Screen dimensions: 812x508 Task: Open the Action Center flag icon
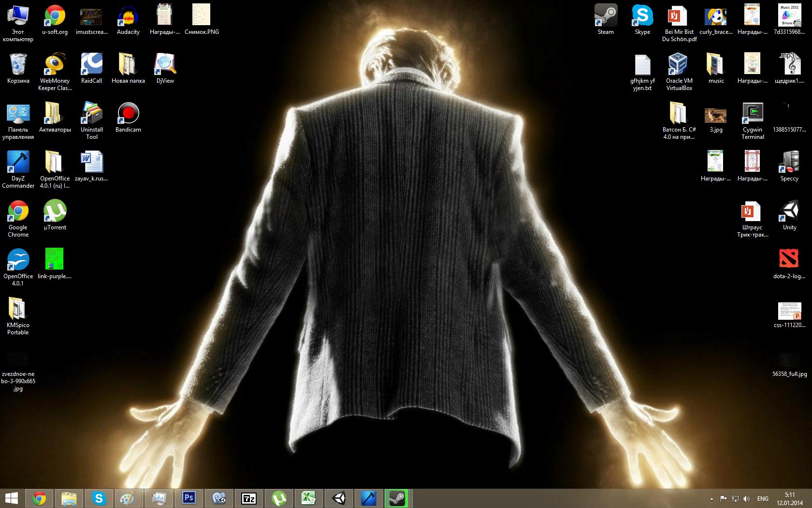point(724,498)
